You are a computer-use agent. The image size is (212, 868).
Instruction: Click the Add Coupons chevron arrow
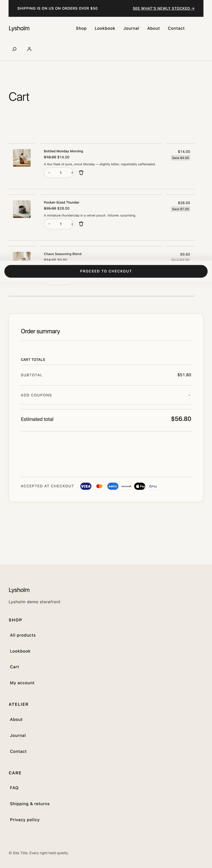tap(189, 395)
